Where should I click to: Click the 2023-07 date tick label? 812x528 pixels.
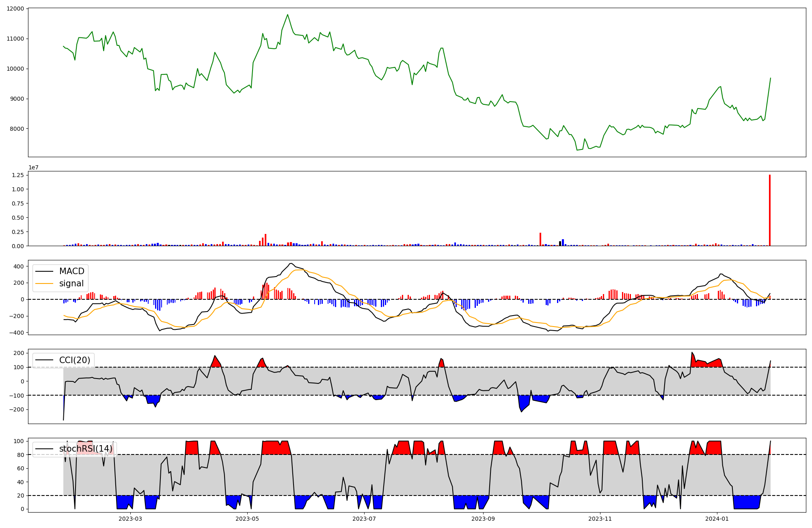(364, 519)
